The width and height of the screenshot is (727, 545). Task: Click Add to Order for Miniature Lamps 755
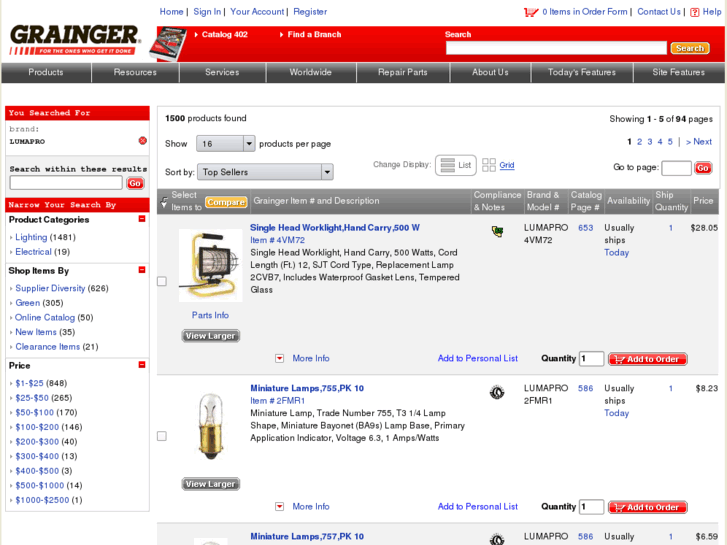[x=648, y=507]
